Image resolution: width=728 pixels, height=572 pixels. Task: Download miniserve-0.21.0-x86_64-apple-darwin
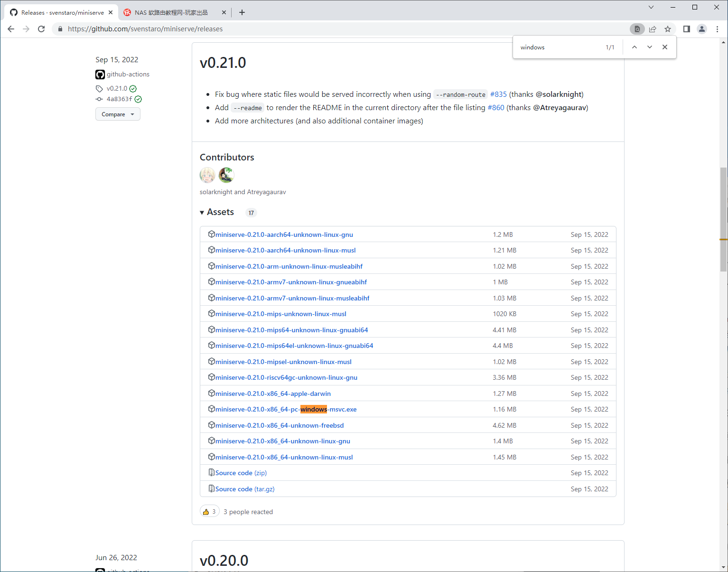coord(273,394)
